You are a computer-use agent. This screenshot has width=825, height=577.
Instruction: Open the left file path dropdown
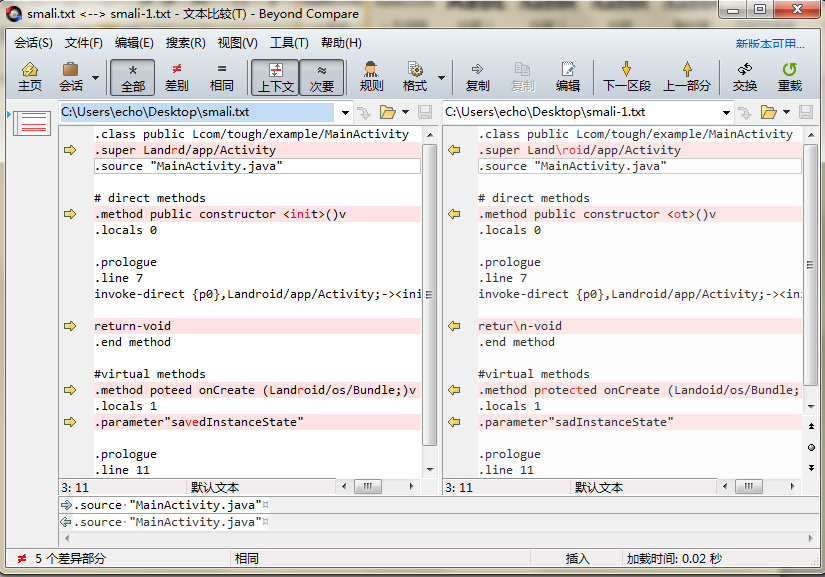point(344,113)
